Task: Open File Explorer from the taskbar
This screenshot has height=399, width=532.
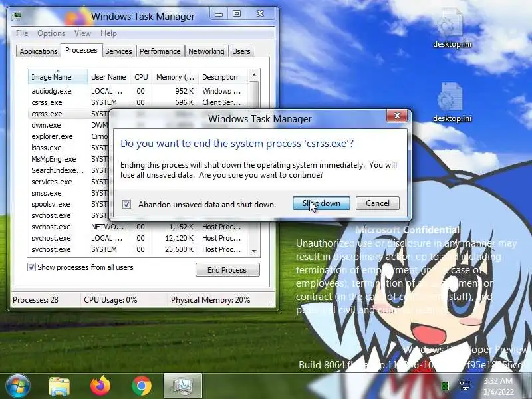Action: coord(59,386)
